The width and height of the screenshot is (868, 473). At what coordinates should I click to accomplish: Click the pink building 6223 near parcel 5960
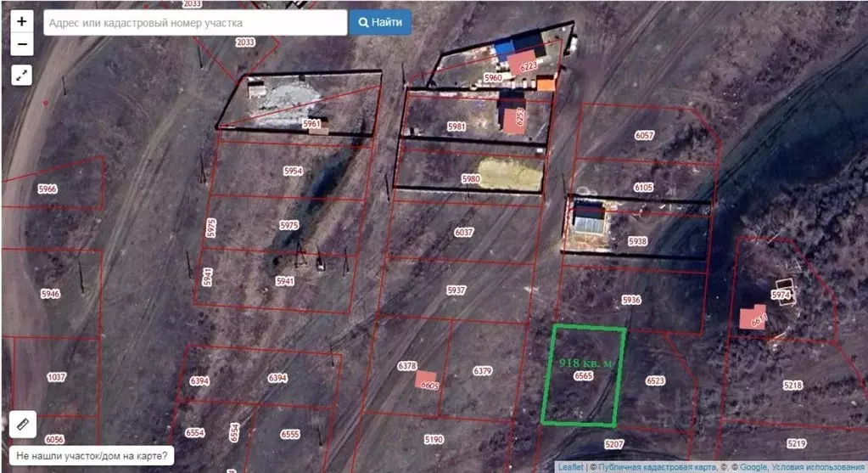tap(524, 63)
